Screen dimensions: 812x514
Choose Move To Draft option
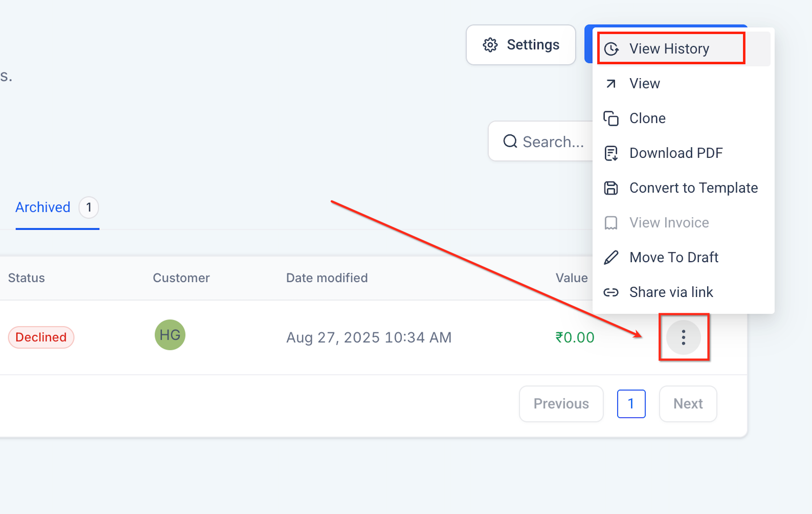click(674, 258)
